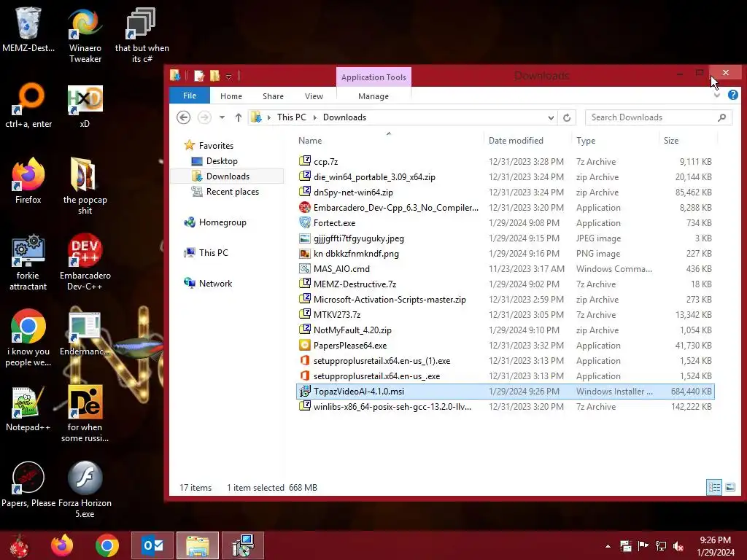Click the Properties quick access icon in the title bar
The height and width of the screenshot is (560, 747).
tap(199, 76)
